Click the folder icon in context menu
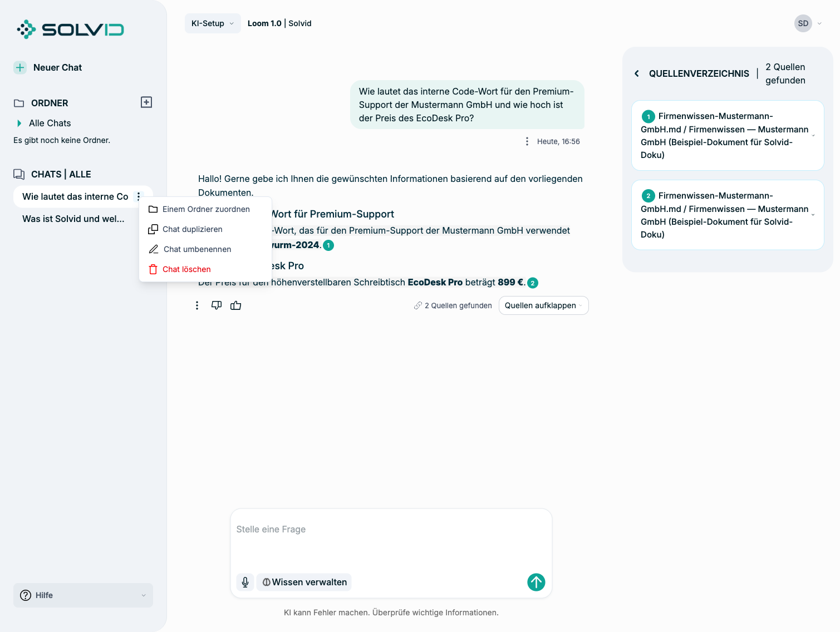This screenshot has height=632, width=840. point(153,209)
